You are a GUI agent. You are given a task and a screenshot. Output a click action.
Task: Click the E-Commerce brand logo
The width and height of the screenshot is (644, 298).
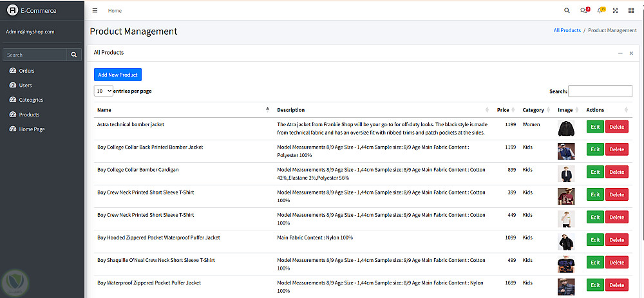(12, 10)
